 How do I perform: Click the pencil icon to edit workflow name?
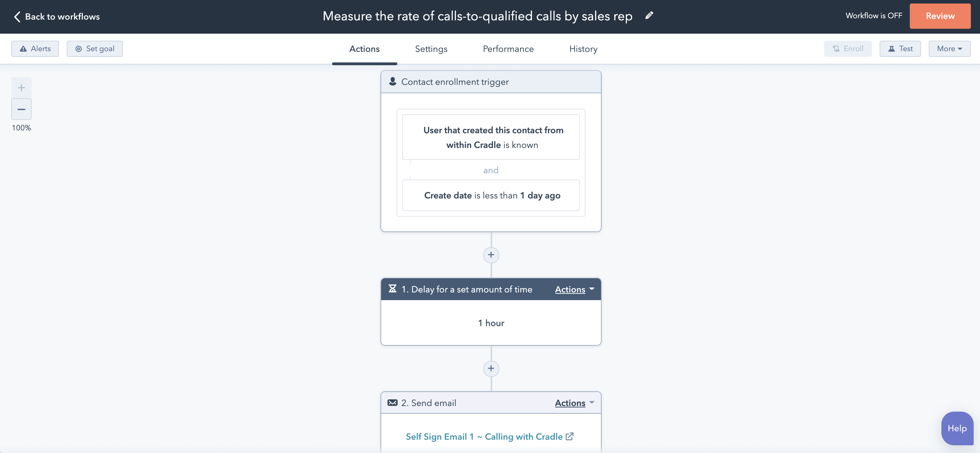649,15
